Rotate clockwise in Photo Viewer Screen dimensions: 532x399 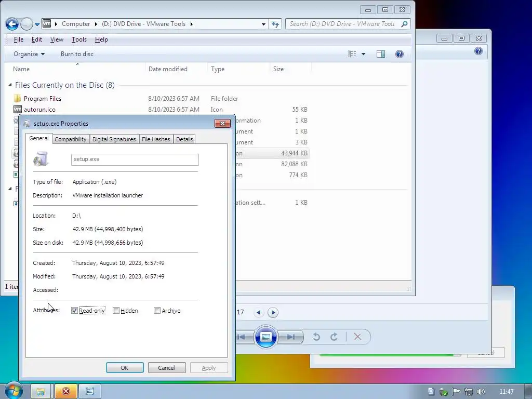click(334, 337)
